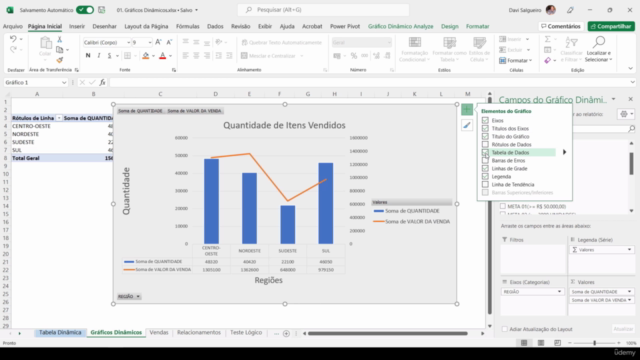Click the formula bar input

coord(369,82)
